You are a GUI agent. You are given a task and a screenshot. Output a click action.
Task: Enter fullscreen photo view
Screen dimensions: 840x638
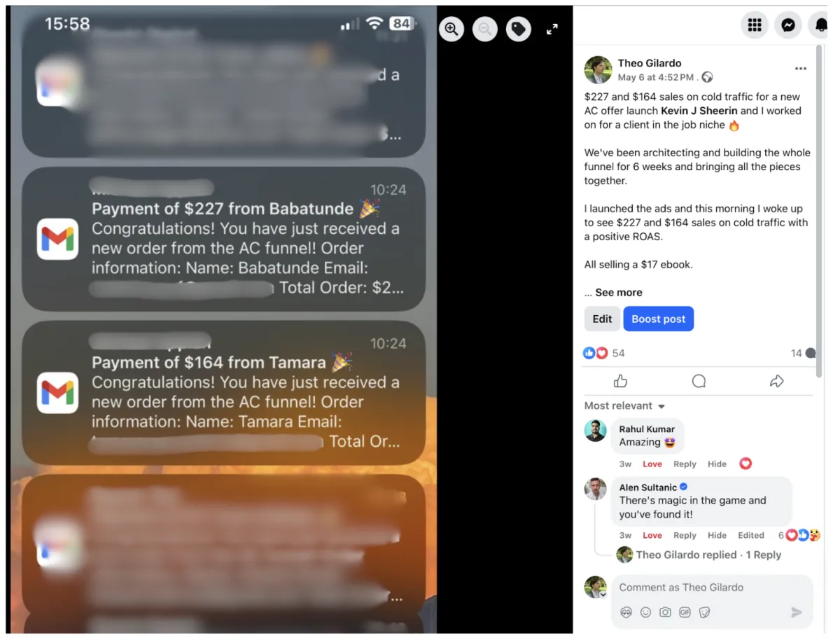[x=552, y=29]
